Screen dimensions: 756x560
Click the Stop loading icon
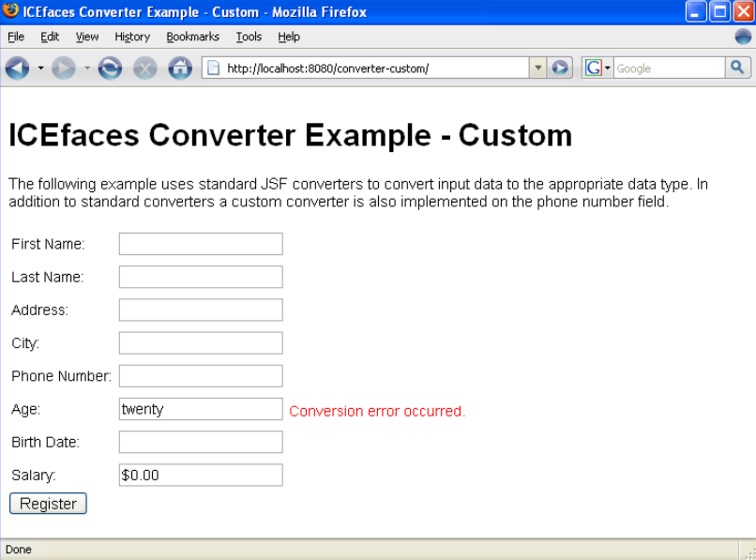click(x=144, y=68)
